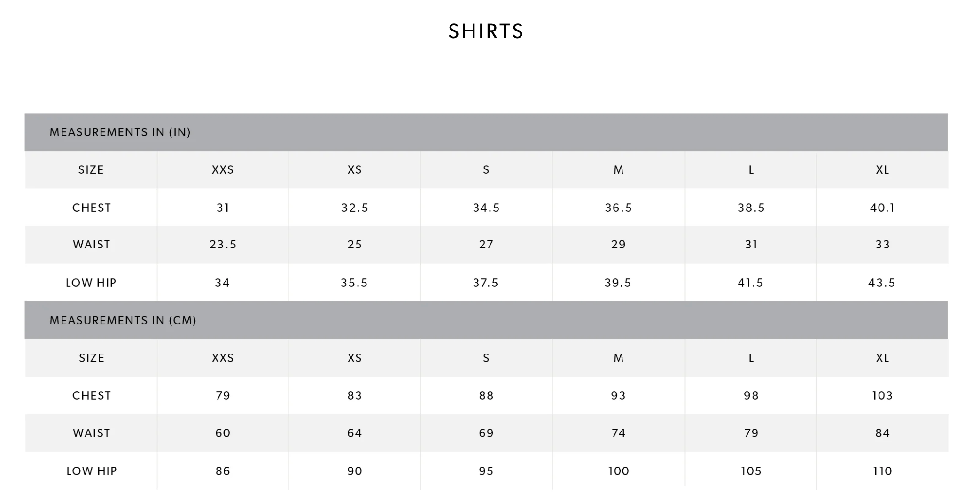
Task: Click the 37.5 low hip value
Action: (486, 283)
